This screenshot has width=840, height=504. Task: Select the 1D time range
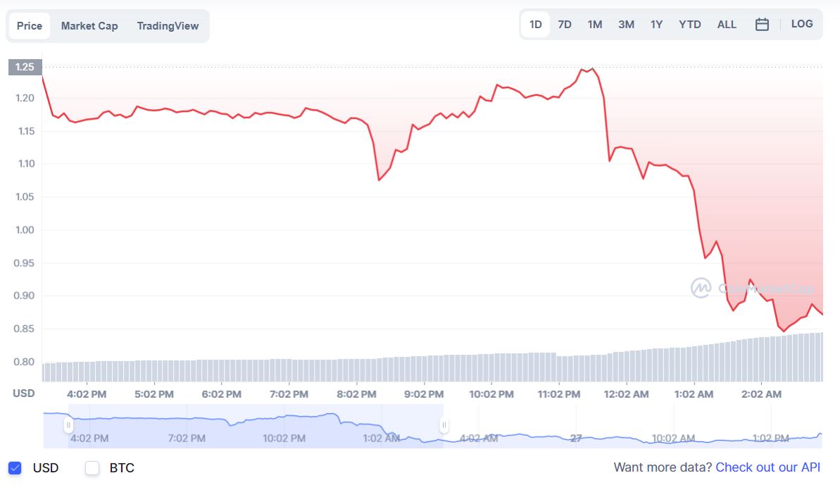[x=535, y=25]
